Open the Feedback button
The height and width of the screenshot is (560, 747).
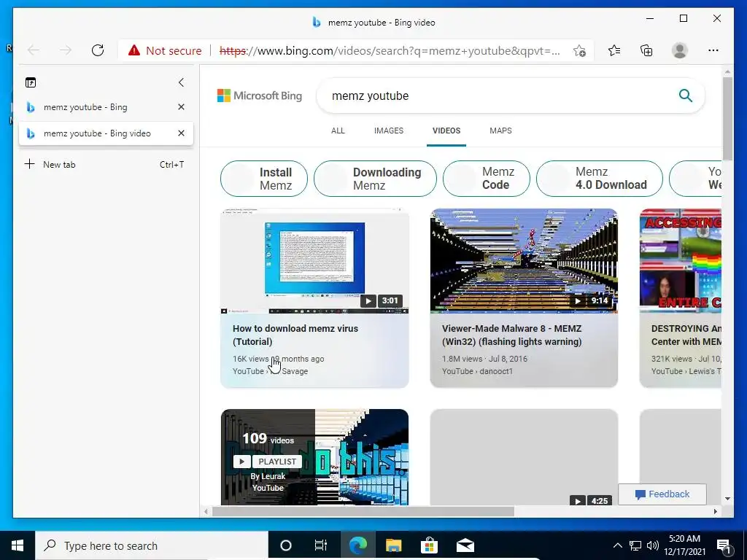[x=662, y=494]
